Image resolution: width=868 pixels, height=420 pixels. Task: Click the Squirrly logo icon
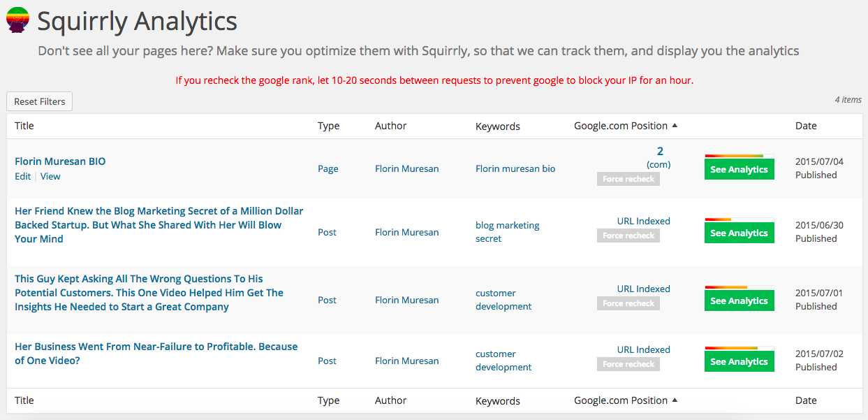[17, 20]
